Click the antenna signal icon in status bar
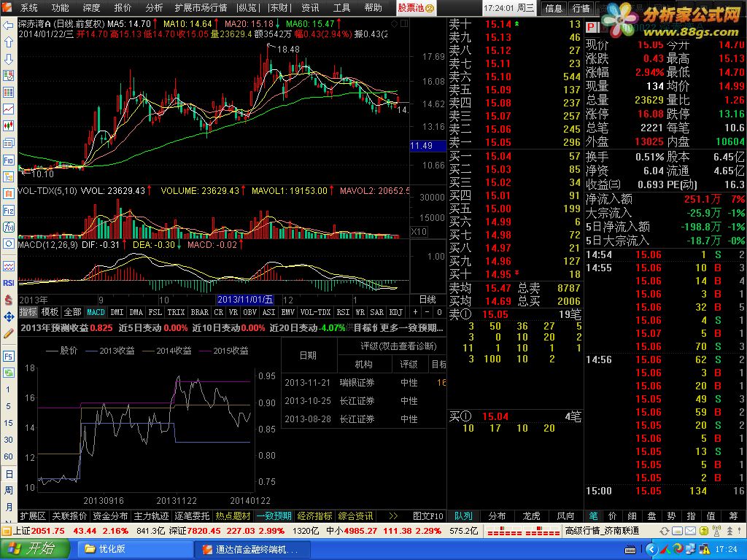 pos(716,531)
